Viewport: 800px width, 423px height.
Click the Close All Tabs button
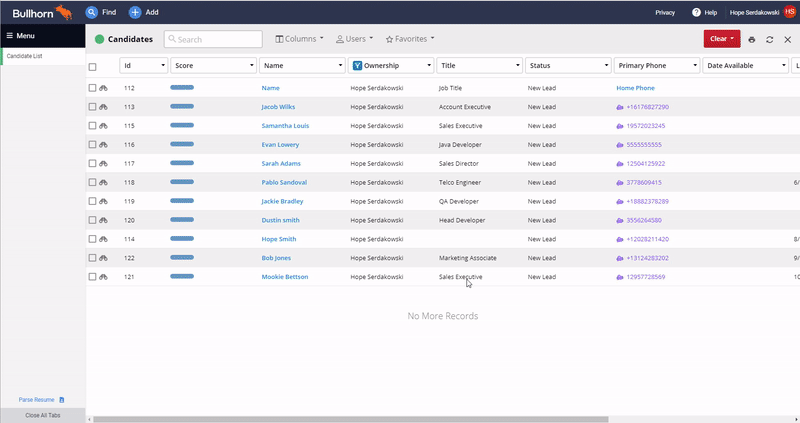(x=42, y=415)
